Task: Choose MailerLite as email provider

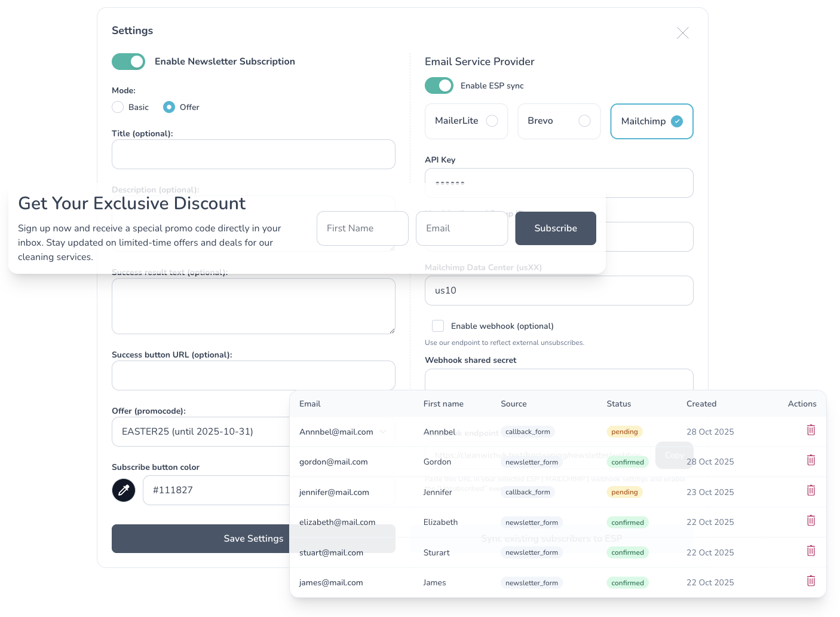Action: click(x=466, y=121)
